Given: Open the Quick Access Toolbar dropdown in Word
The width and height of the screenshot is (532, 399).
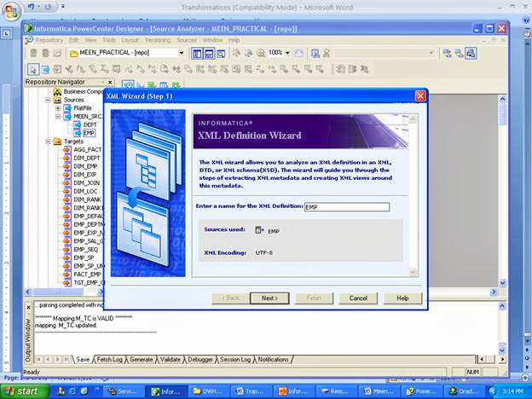Looking at the screenshot, I should tap(63, 7).
